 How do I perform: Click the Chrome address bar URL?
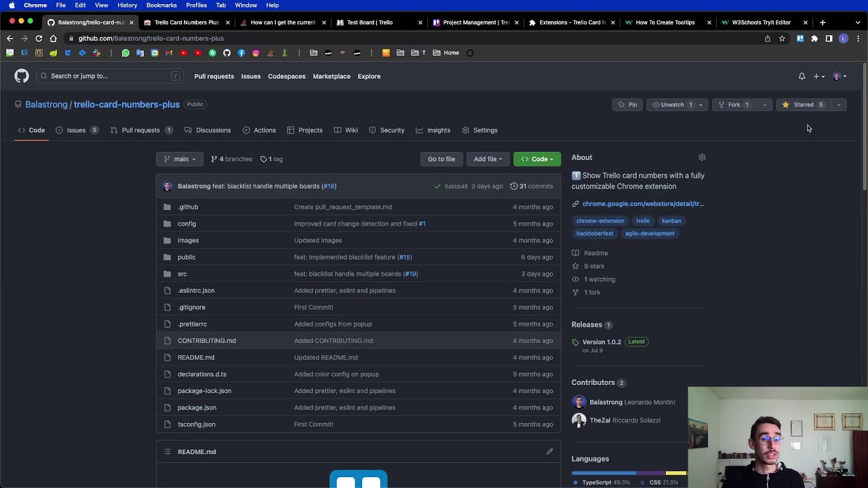pyautogui.click(x=151, y=39)
